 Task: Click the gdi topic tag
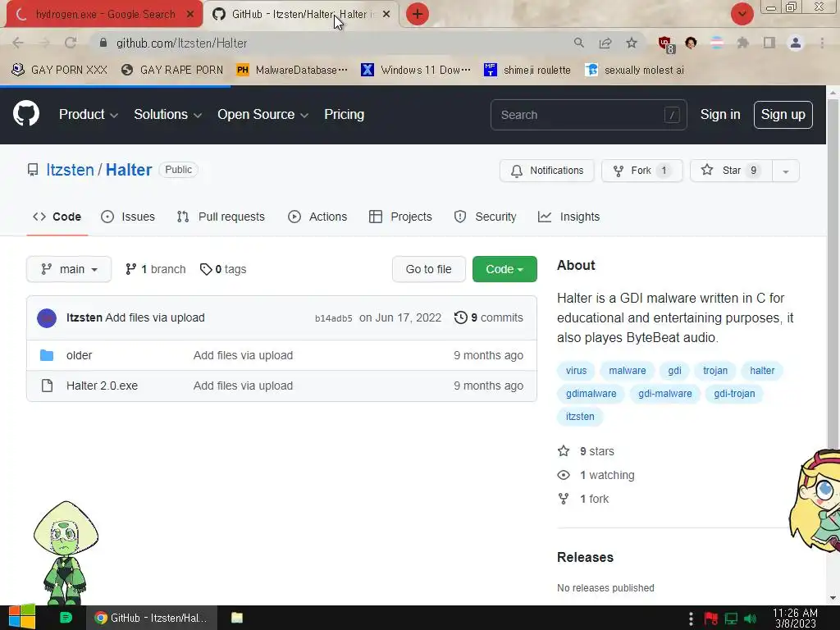pyautogui.click(x=674, y=370)
